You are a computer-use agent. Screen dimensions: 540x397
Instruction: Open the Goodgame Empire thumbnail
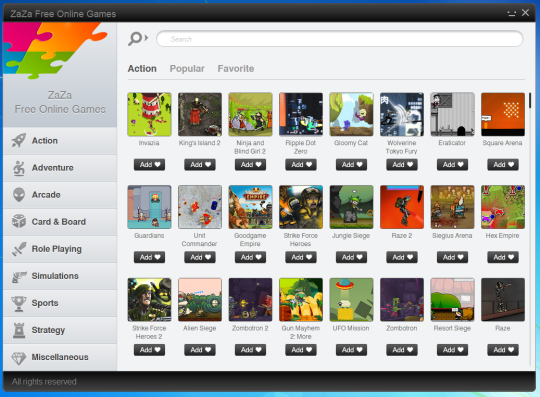click(x=250, y=207)
